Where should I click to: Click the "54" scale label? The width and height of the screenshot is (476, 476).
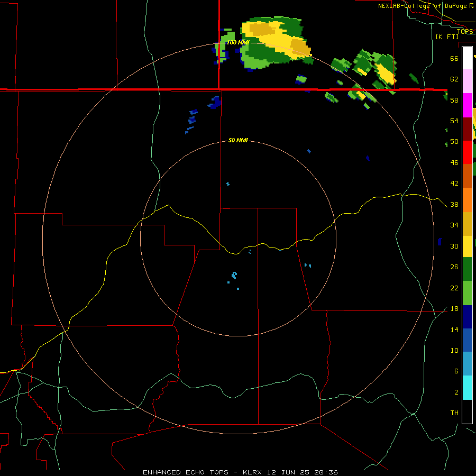point(454,121)
